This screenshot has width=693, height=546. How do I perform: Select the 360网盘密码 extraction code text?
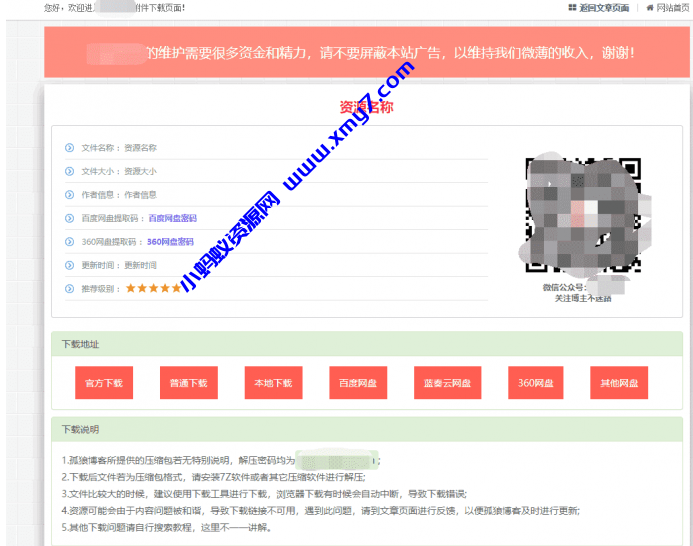point(170,242)
